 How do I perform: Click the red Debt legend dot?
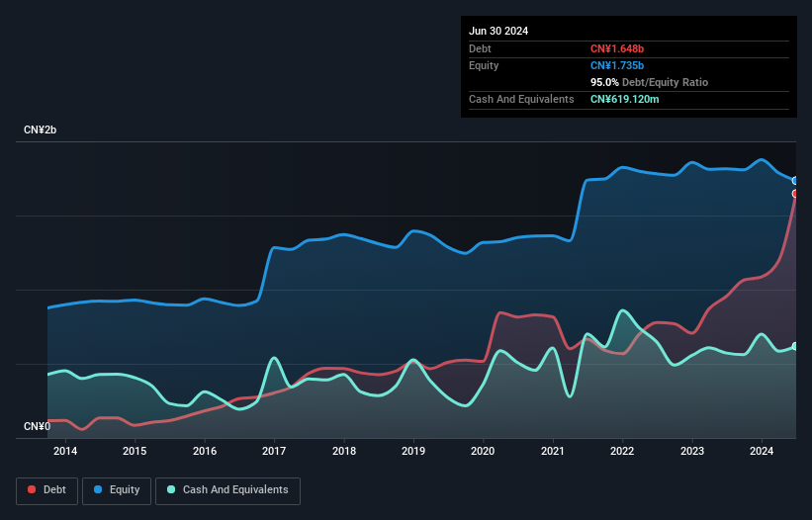tap(32, 489)
